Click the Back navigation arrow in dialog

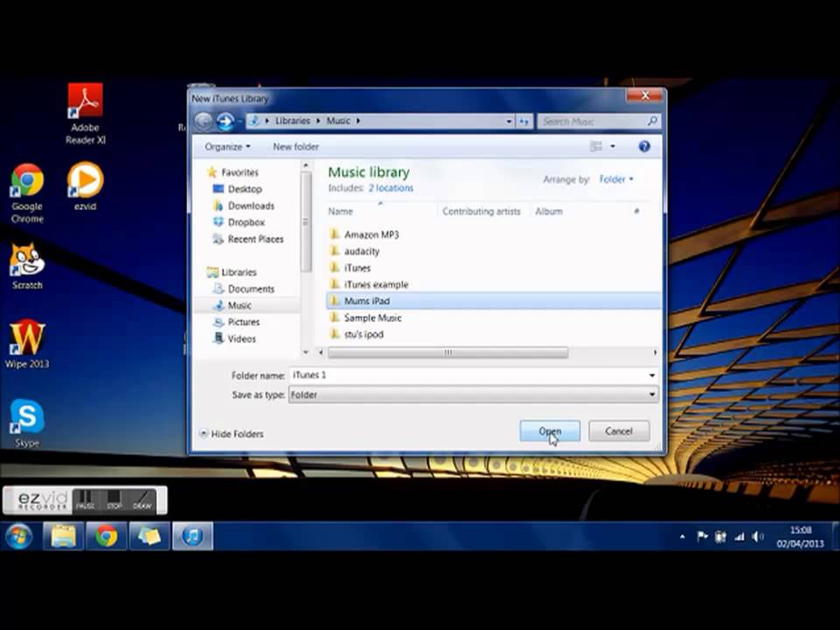204,122
